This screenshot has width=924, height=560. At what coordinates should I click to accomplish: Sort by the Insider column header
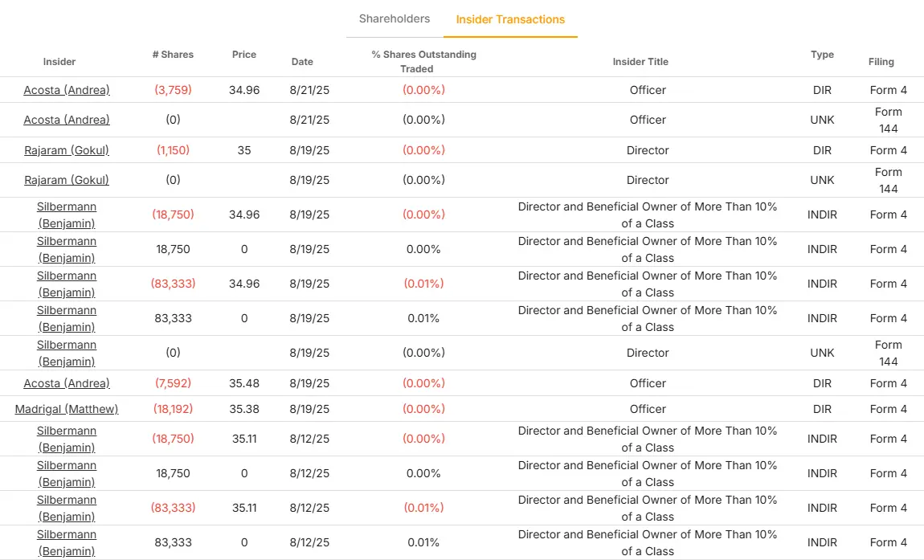click(x=59, y=62)
